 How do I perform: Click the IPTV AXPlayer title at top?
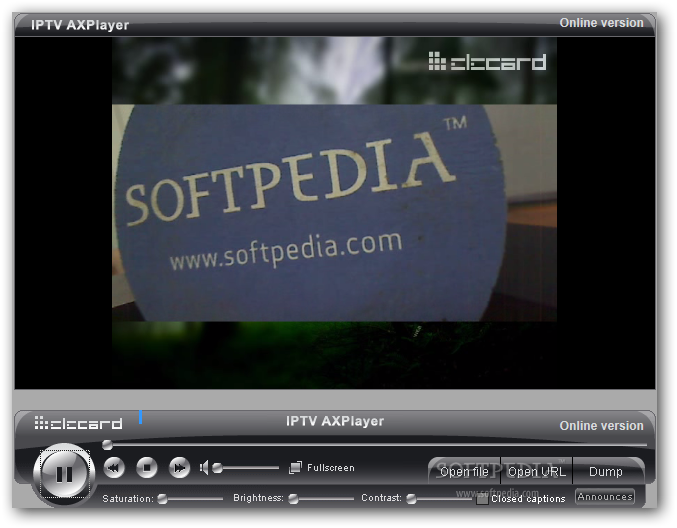point(80,25)
